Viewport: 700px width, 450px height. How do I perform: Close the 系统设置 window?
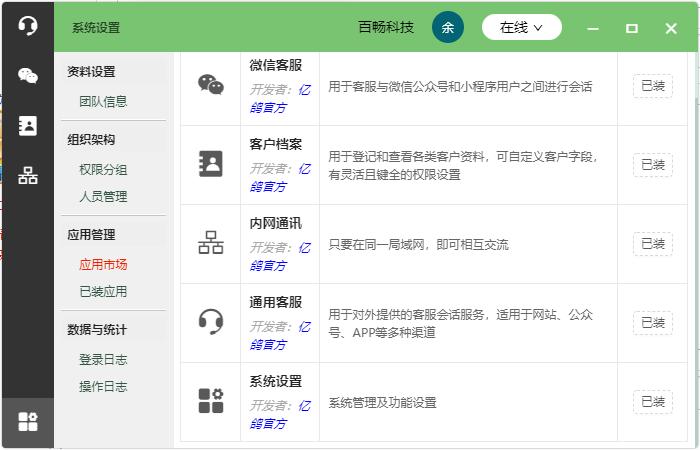tap(671, 29)
